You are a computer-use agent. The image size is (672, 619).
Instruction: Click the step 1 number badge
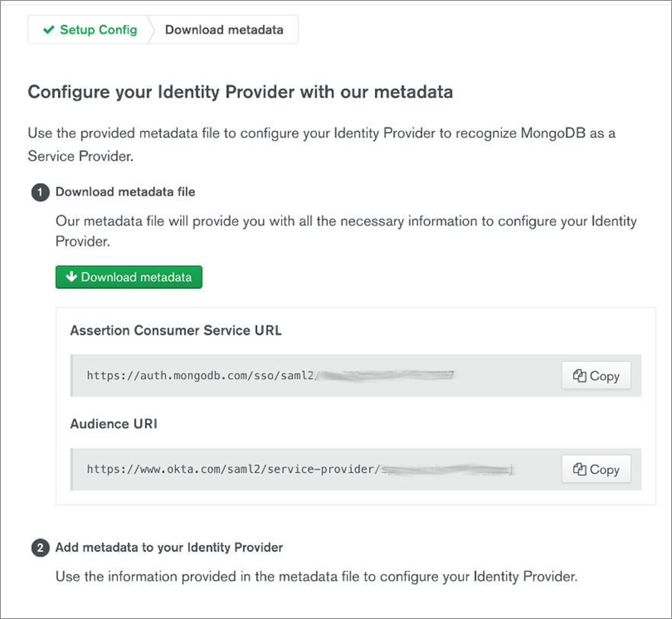coord(39,192)
